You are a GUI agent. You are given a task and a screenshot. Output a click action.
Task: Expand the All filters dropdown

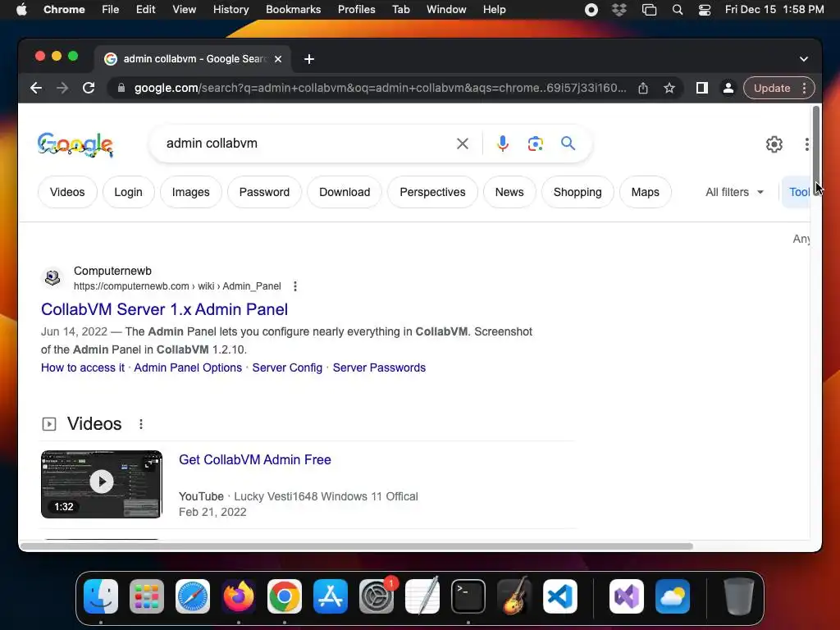tap(734, 192)
